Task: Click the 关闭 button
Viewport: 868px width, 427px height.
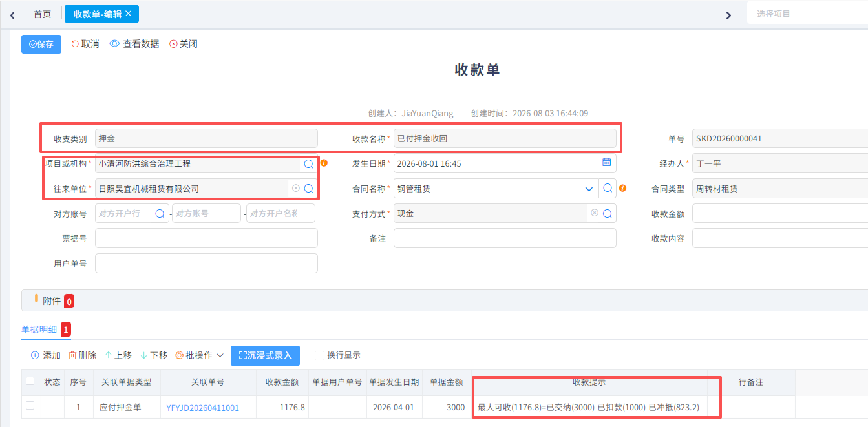Action: [x=184, y=44]
